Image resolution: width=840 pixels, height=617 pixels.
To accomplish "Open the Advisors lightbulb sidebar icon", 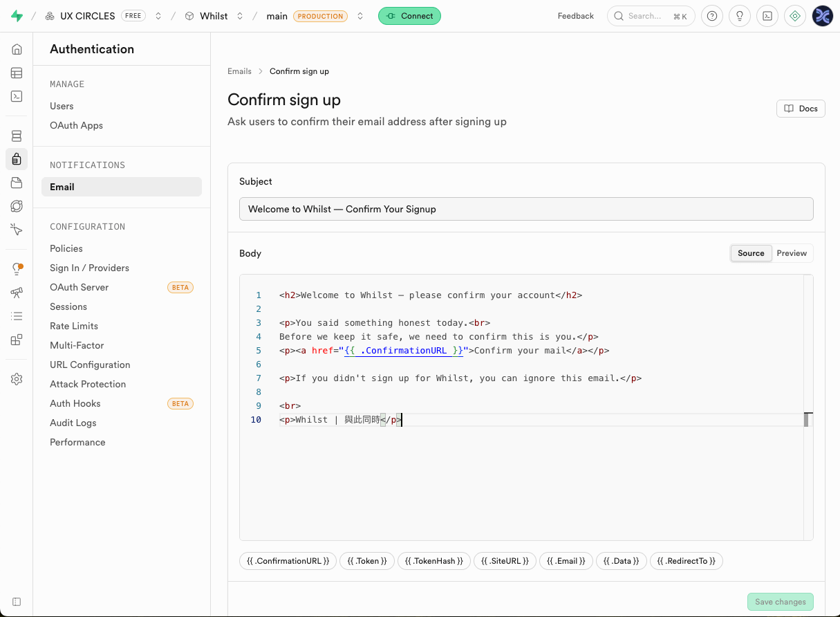I will click(x=17, y=269).
